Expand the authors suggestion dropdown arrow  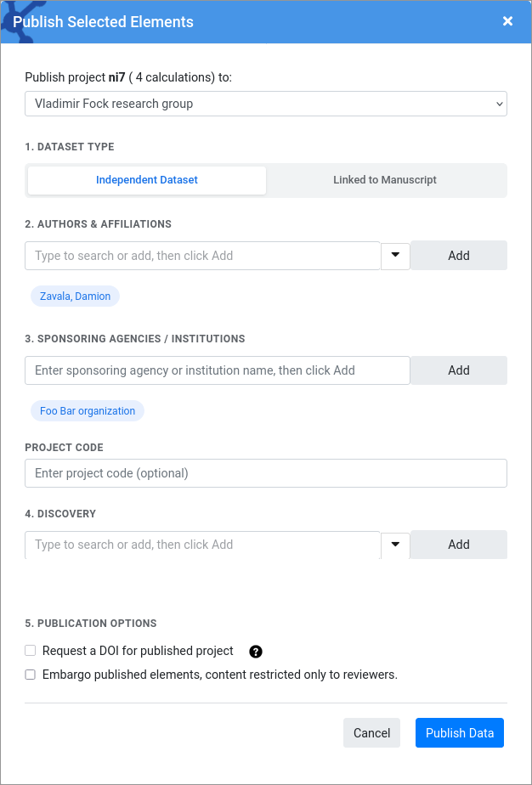tap(395, 255)
